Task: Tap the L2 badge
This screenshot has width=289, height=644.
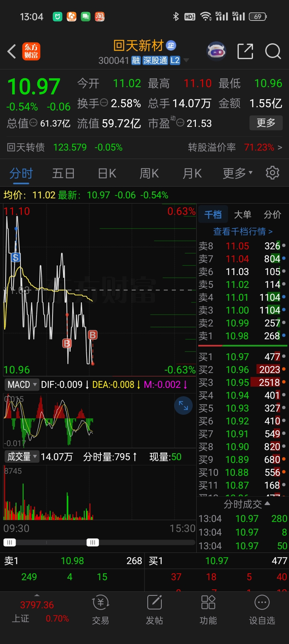Action: coord(175,60)
